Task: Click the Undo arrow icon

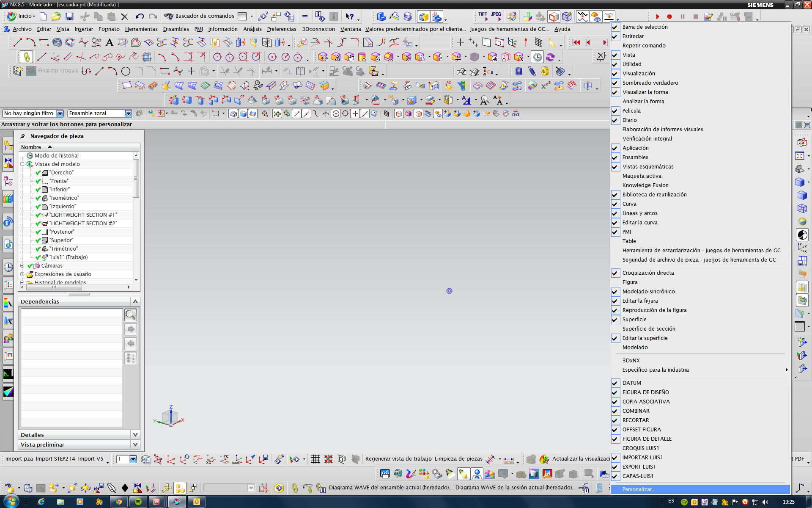Action: click(x=140, y=17)
